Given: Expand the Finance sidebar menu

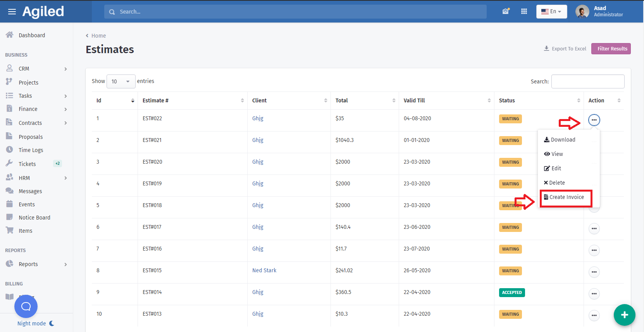Looking at the screenshot, I should pos(37,109).
